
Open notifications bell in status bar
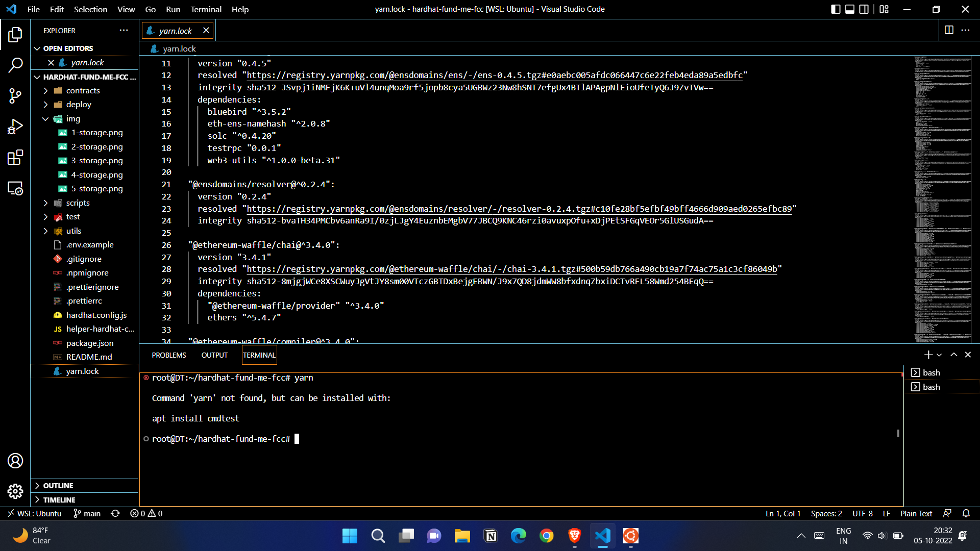point(966,513)
